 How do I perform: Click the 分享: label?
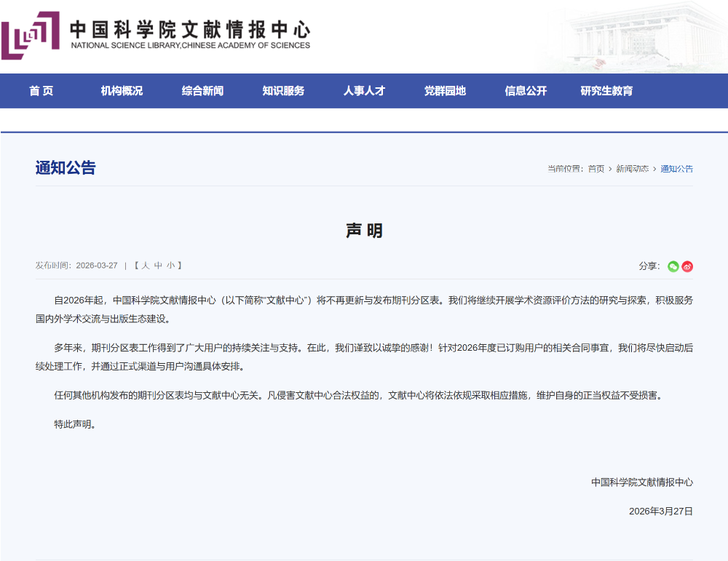tap(649, 266)
